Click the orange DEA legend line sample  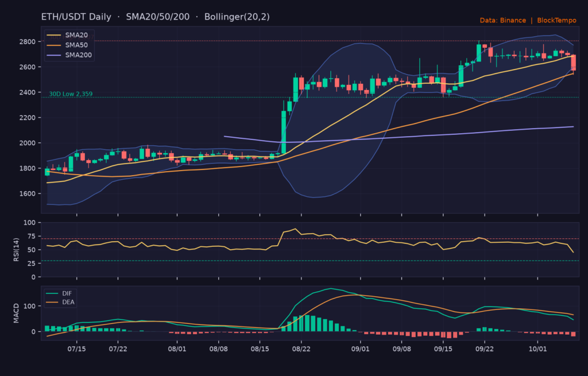click(x=52, y=302)
